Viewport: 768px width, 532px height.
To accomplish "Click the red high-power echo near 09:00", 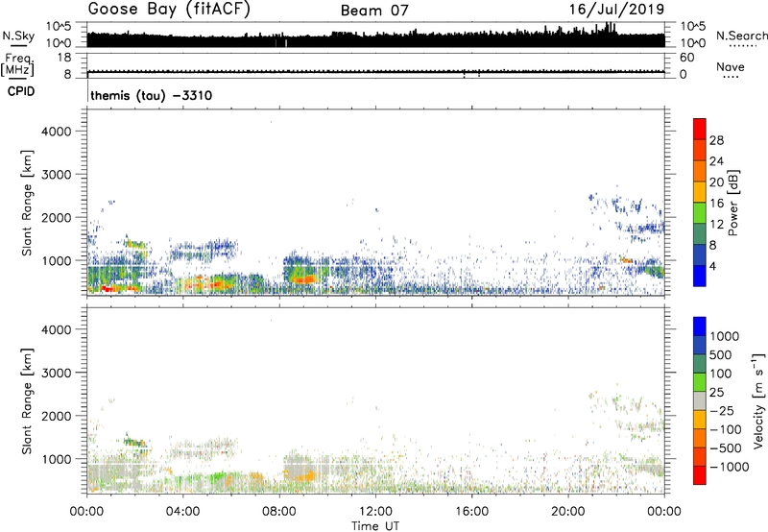I will point(303,279).
